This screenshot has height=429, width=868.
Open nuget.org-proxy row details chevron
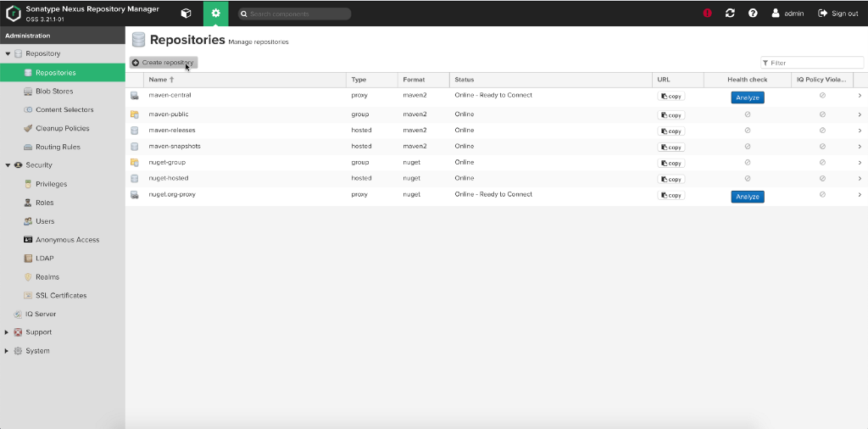860,195
